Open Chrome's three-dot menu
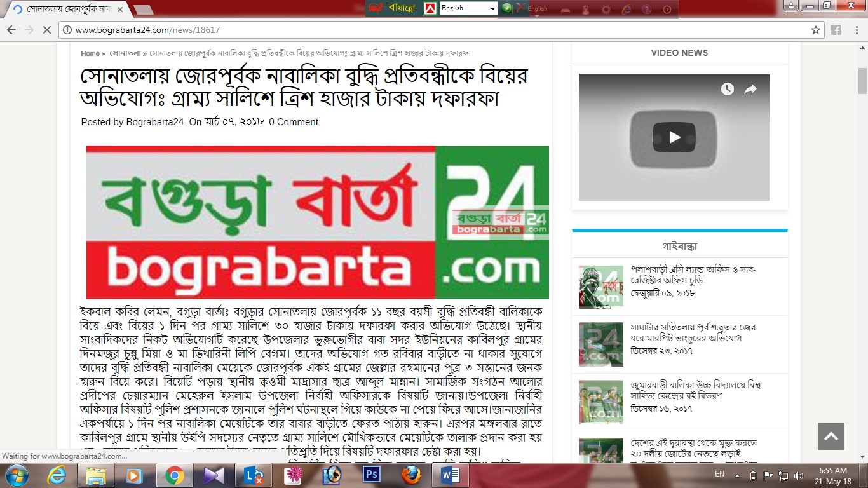This screenshot has height=488, width=868. tap(855, 30)
